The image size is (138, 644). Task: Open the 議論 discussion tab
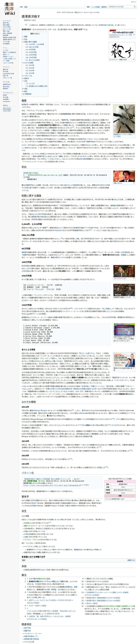click(x=26, y=7)
